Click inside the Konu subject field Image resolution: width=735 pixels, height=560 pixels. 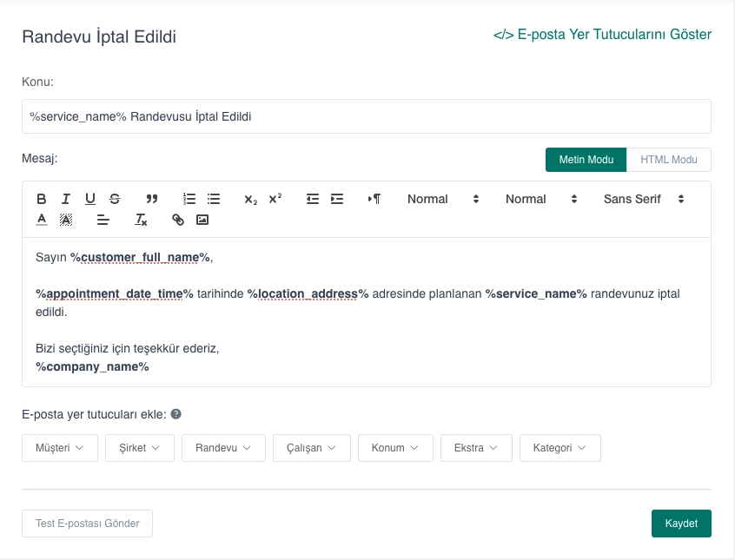pos(366,115)
